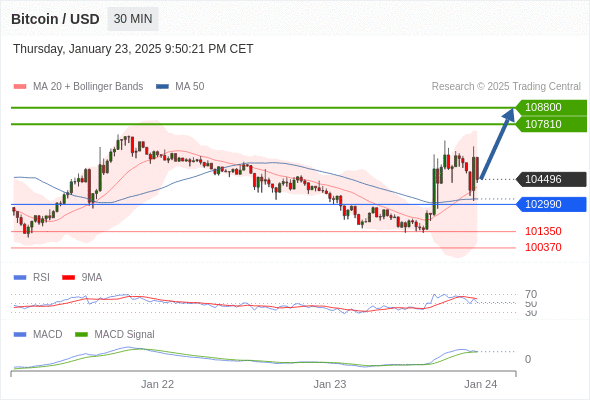
Task: Click the 9MA legend label
Action: coord(92,278)
